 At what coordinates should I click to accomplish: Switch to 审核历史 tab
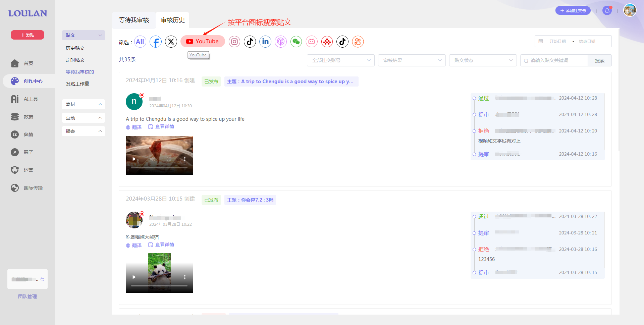173,20
